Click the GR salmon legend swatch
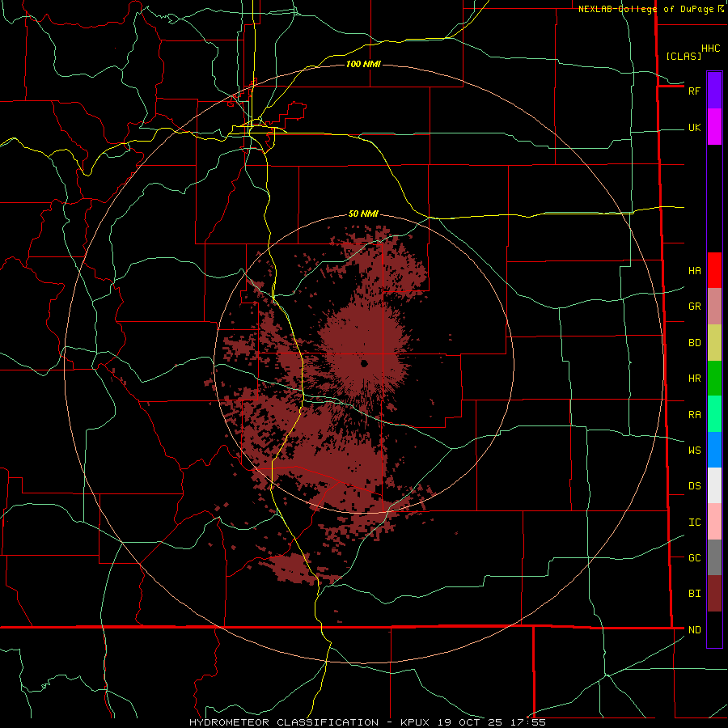 point(714,307)
